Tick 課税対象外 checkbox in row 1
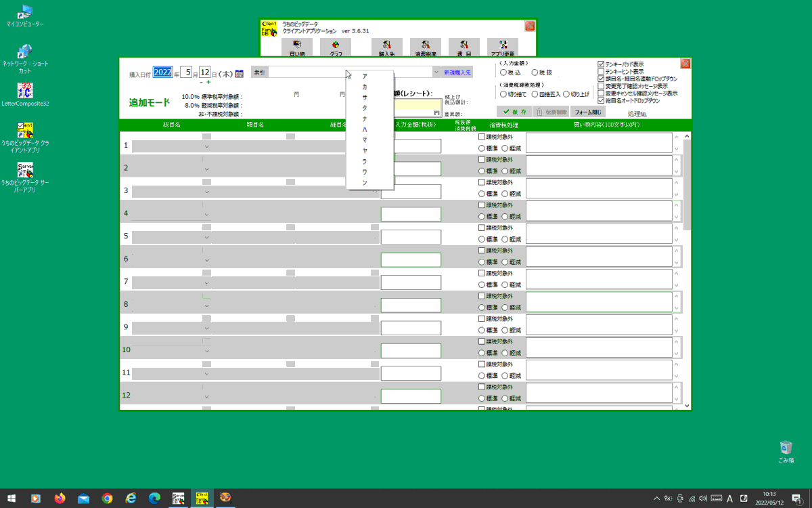This screenshot has height=508, width=812. click(x=482, y=137)
